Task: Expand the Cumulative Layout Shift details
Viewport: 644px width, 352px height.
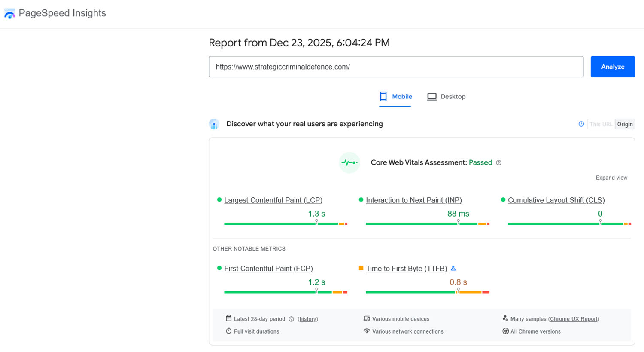Action: click(x=556, y=200)
